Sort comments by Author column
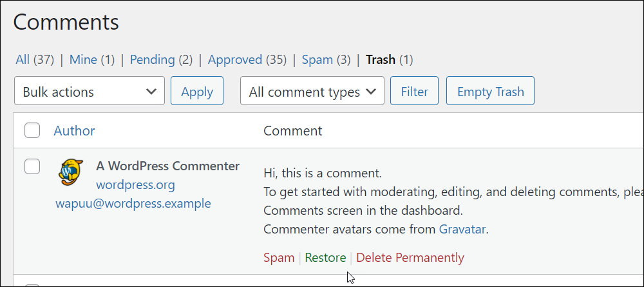 click(74, 131)
